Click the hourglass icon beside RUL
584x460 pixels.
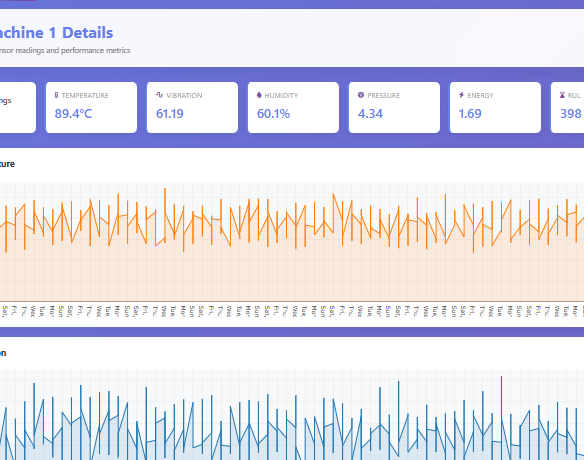(562, 95)
